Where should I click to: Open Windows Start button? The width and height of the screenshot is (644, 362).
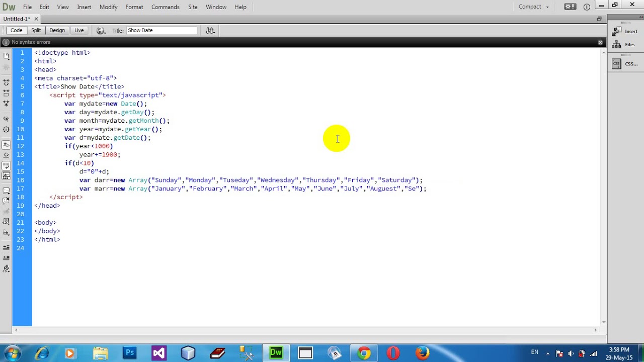[x=12, y=353]
